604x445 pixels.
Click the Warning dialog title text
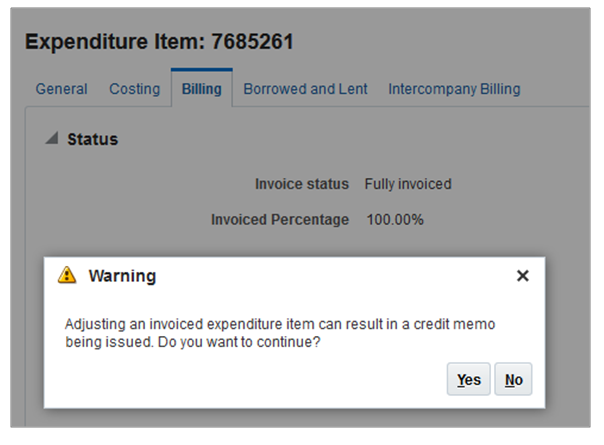coord(122,276)
